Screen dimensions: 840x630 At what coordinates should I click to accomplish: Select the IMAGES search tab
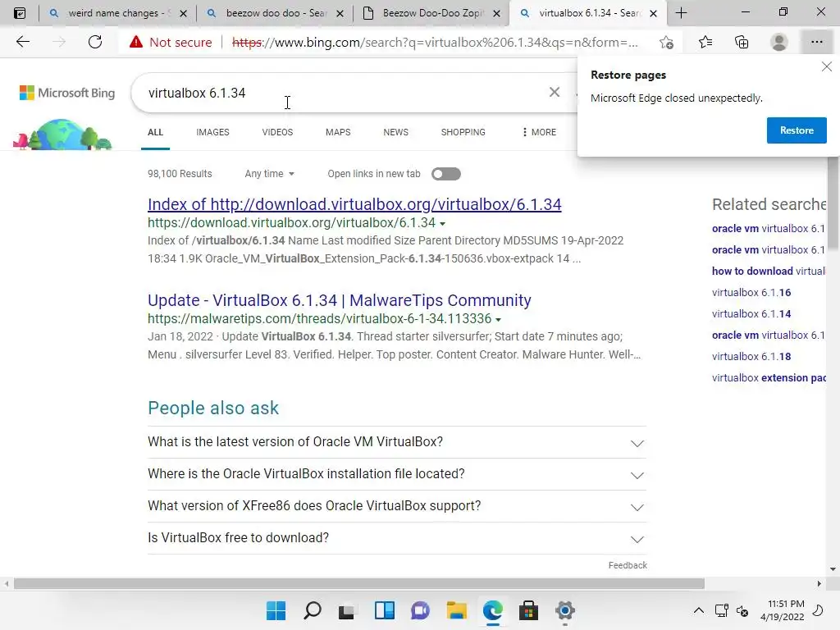[212, 132]
